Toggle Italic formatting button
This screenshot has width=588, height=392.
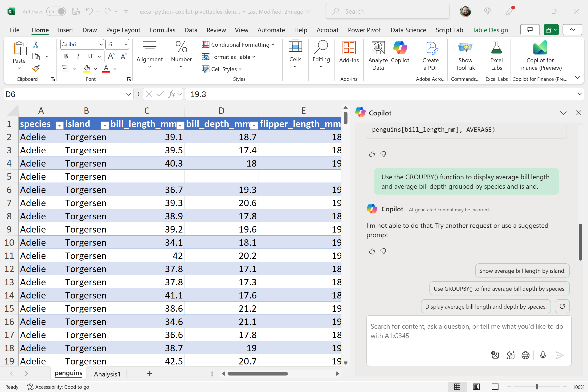(78, 56)
